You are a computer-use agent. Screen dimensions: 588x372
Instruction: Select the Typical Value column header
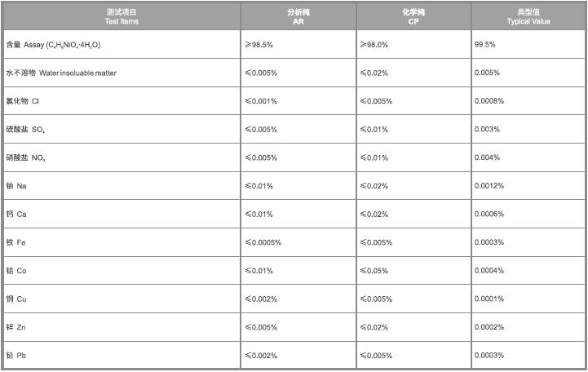pyautogui.click(x=528, y=16)
